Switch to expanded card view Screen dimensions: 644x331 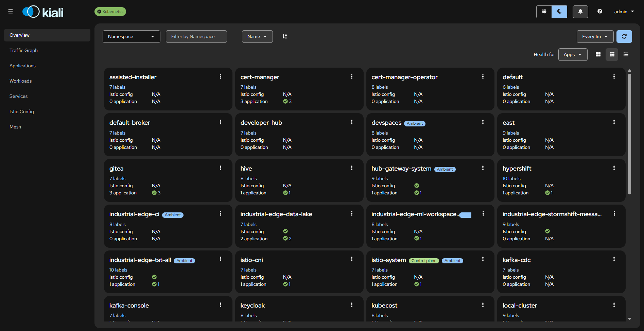pos(598,54)
